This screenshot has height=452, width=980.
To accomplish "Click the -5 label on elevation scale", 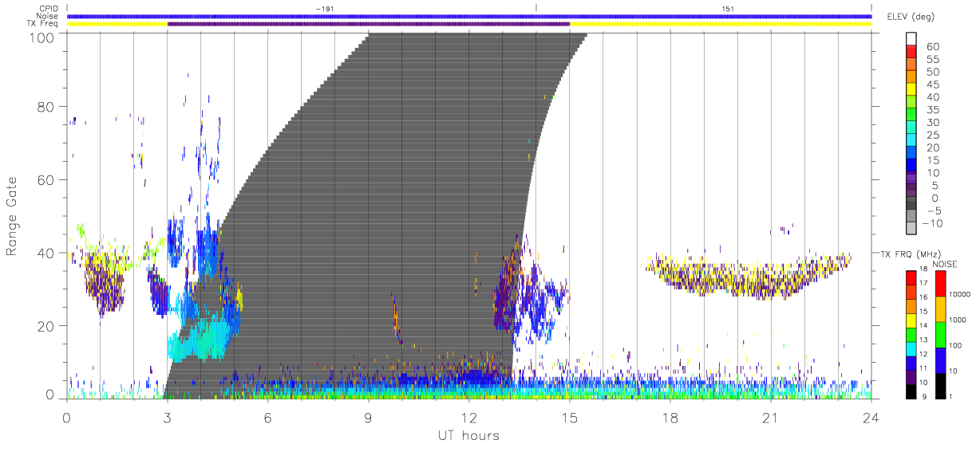I will point(933,210).
